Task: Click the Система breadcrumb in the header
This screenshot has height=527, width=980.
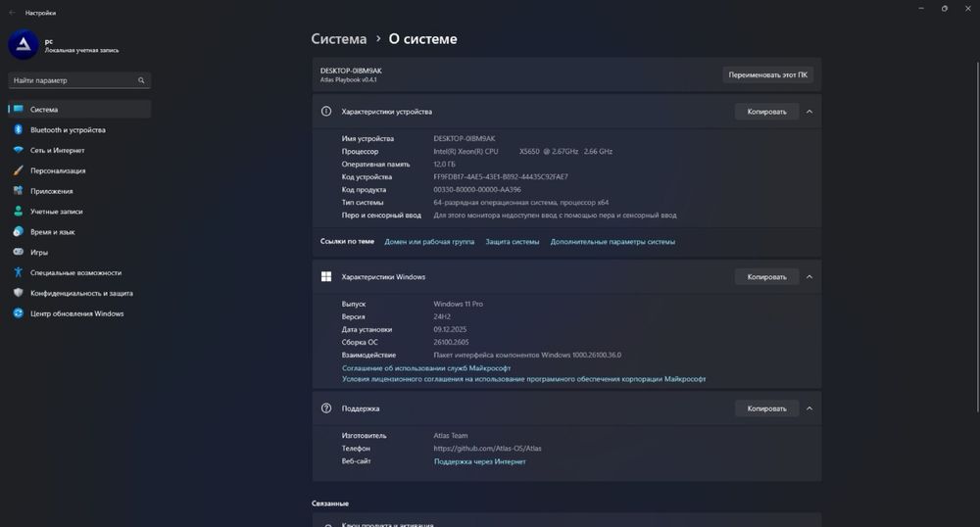Action: pyautogui.click(x=339, y=39)
